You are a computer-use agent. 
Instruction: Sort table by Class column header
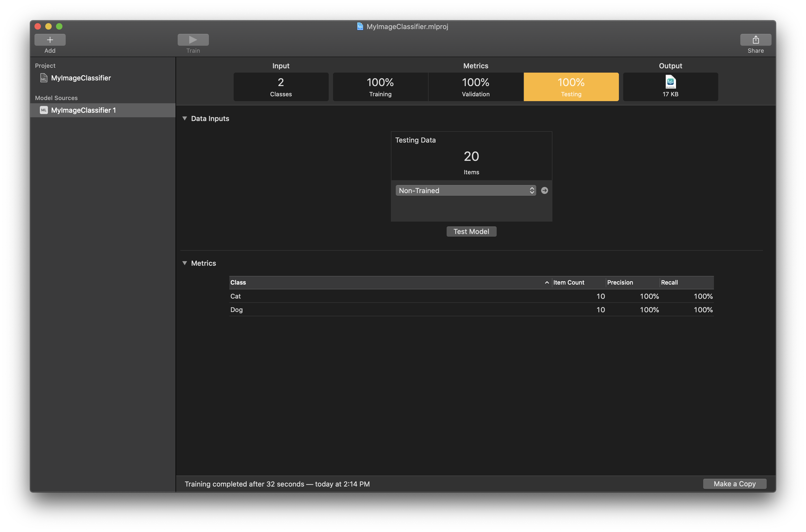pyautogui.click(x=387, y=283)
